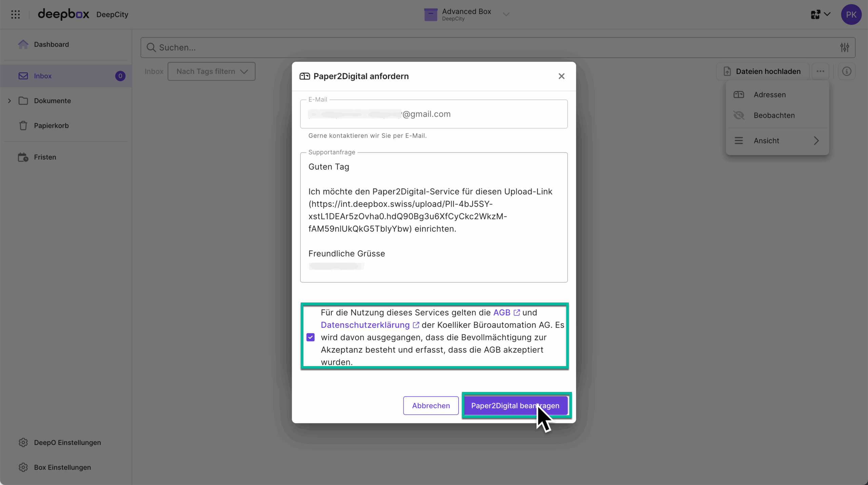This screenshot has height=485, width=868.
Task: Click the Inbox envelope icon
Action: click(x=23, y=76)
